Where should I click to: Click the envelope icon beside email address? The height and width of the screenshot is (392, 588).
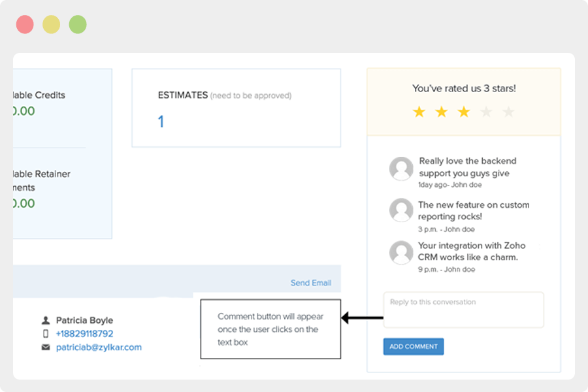(x=46, y=348)
